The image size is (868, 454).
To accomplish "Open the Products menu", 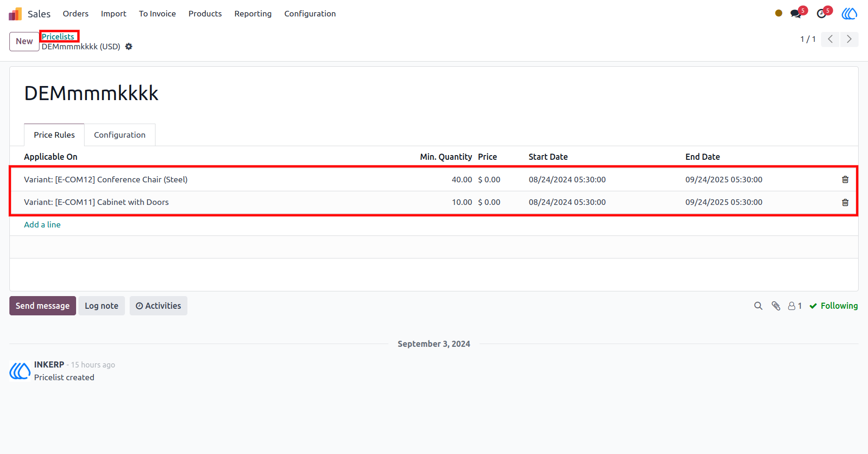I will point(205,14).
